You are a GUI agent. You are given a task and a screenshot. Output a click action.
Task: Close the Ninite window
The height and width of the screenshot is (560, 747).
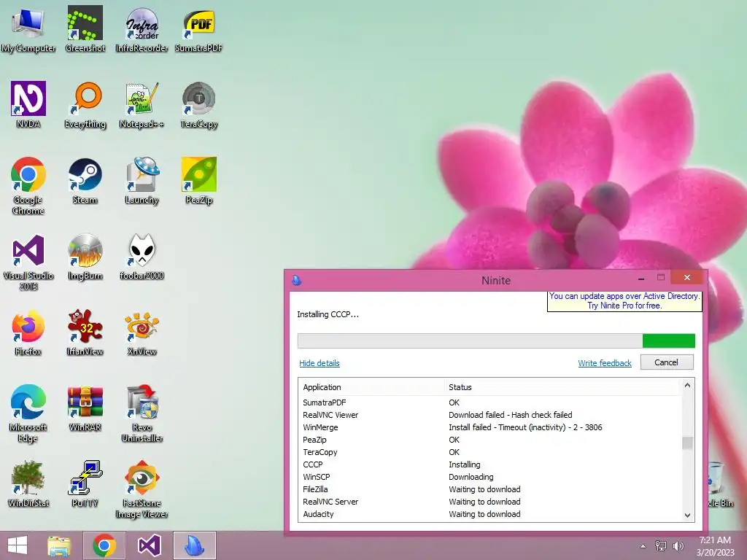687,278
